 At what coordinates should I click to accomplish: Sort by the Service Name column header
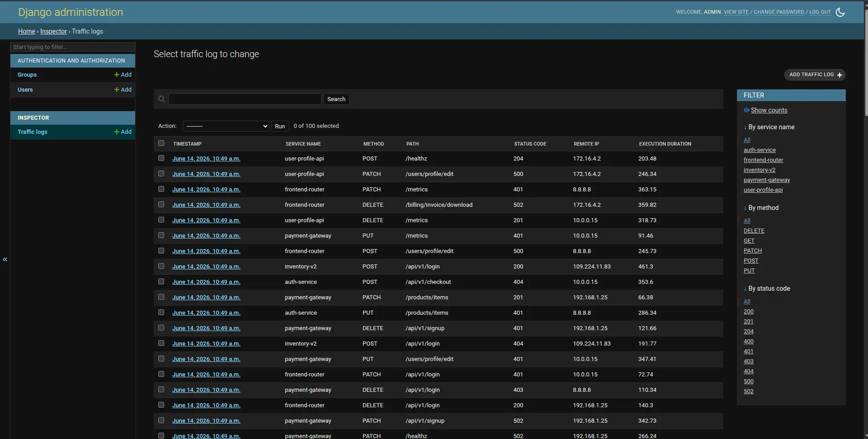pos(303,144)
